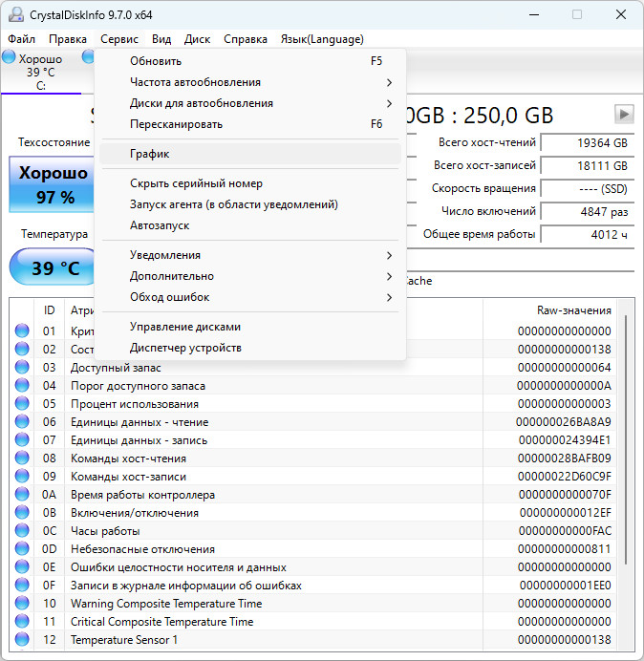Click the Скорость вращения value ---- (SSD)
644x661 pixels.
tap(588, 188)
